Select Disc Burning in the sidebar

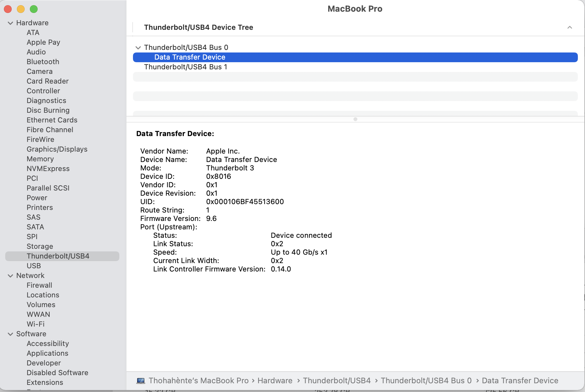[x=48, y=110]
